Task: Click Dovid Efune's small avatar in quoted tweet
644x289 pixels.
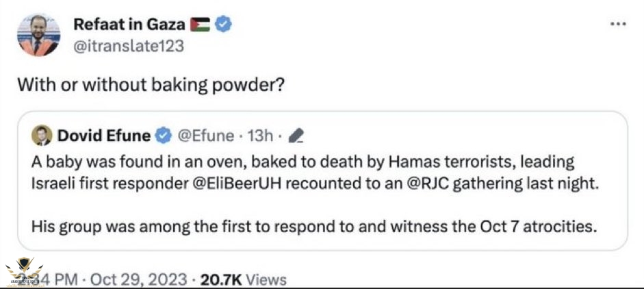Action: (x=41, y=136)
